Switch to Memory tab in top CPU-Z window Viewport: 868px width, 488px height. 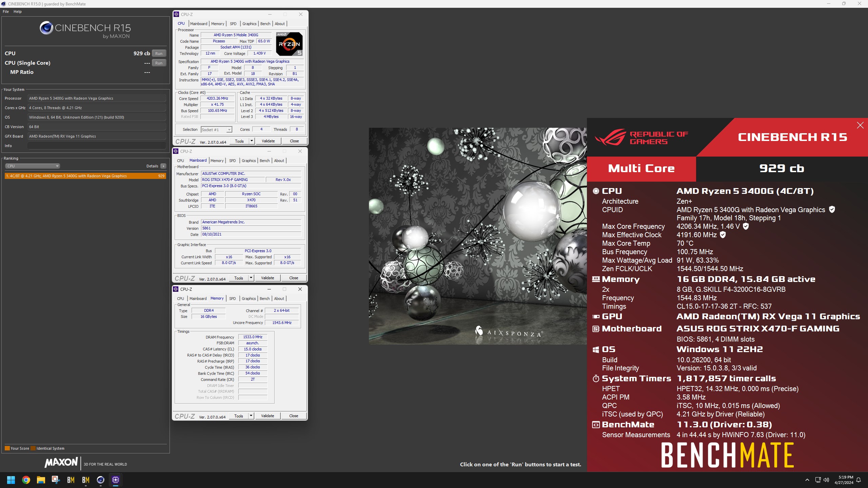[x=218, y=24]
